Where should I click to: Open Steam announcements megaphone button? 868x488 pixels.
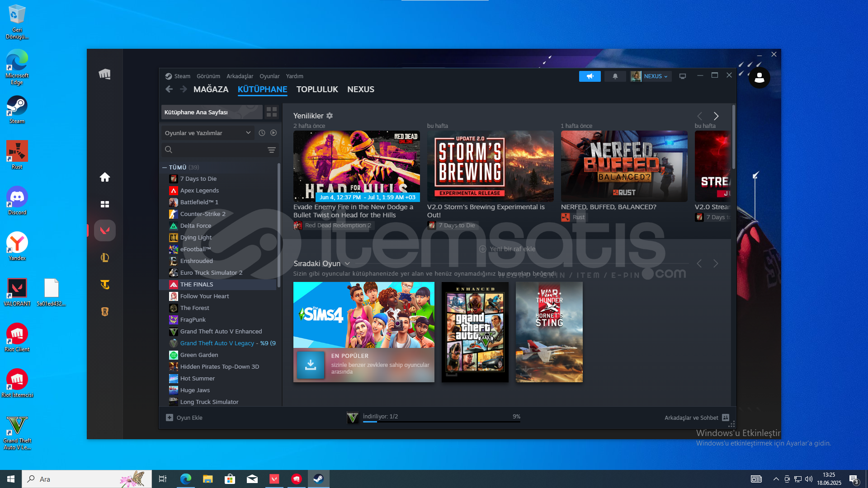tap(590, 76)
